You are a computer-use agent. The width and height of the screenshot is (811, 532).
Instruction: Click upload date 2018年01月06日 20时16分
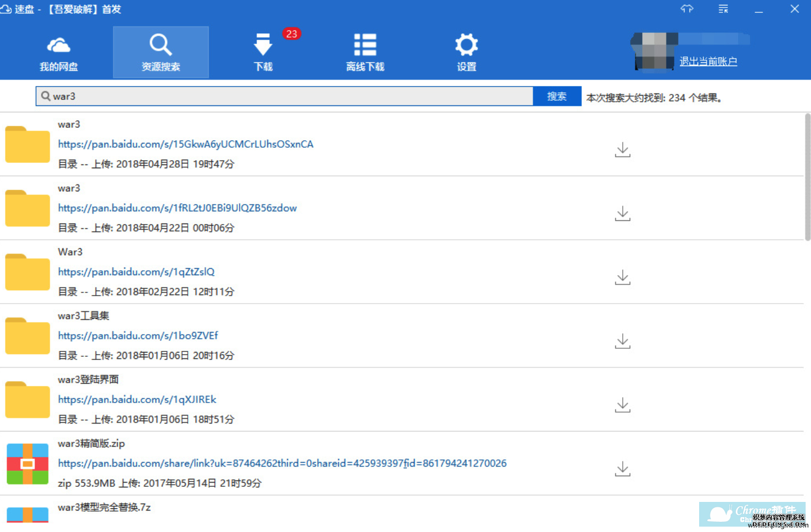tap(175, 356)
